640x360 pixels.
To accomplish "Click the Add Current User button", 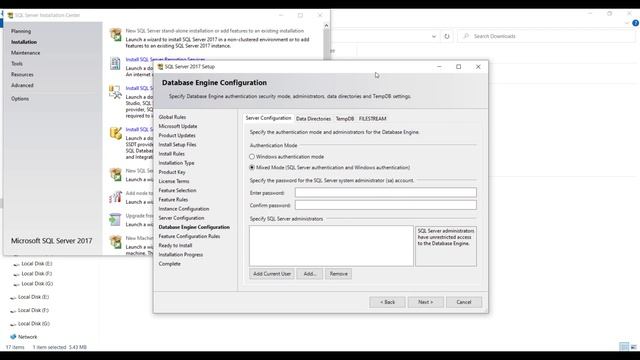I will [x=272, y=273].
